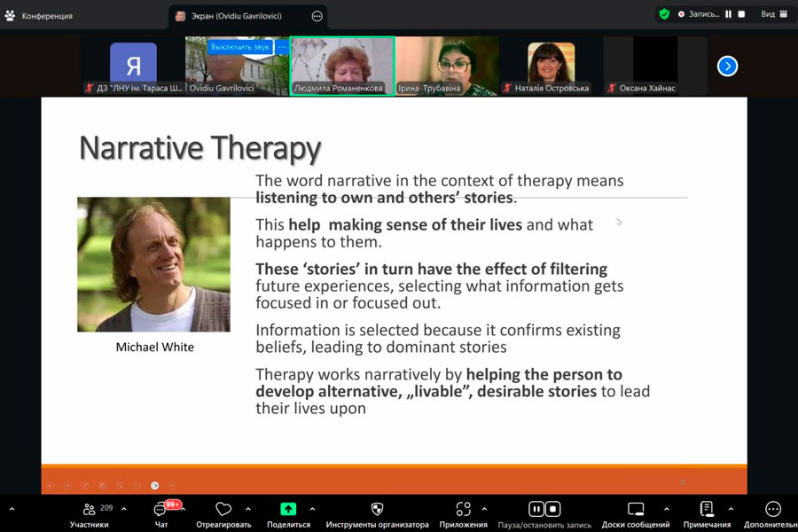Expand the caret next to Приложения
This screenshot has height=532, width=798.
484,509
